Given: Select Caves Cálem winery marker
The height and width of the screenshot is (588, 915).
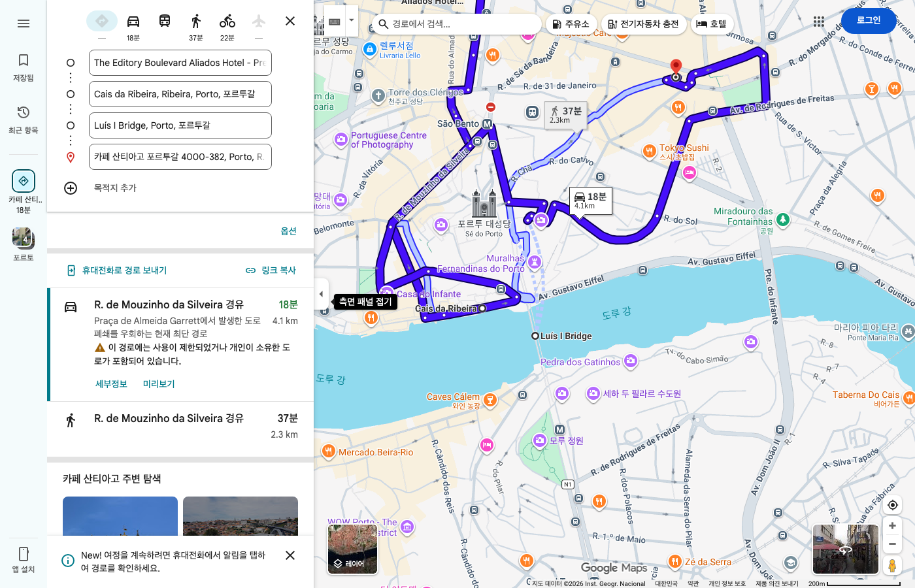Looking at the screenshot, I should 490,399.
